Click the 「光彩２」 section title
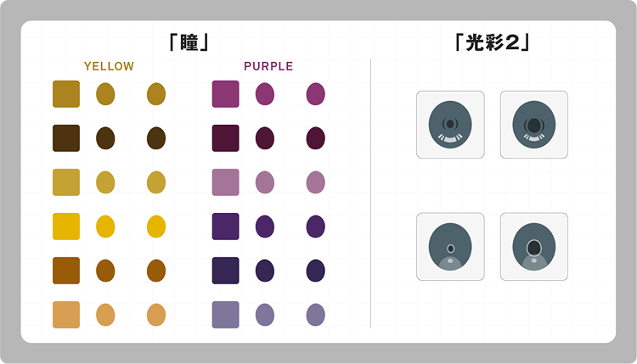 tap(493, 42)
